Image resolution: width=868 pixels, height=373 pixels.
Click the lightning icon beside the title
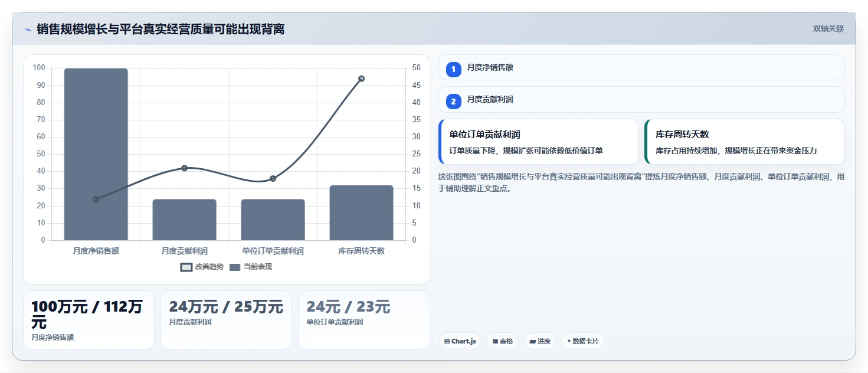[x=28, y=30]
